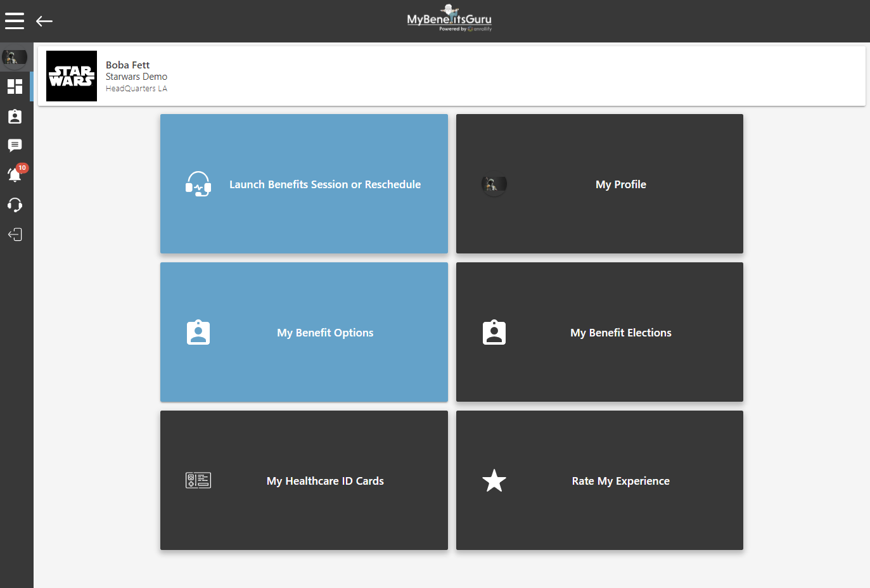
Task: Open the sidebar benefits badge icon
Action: point(15,117)
